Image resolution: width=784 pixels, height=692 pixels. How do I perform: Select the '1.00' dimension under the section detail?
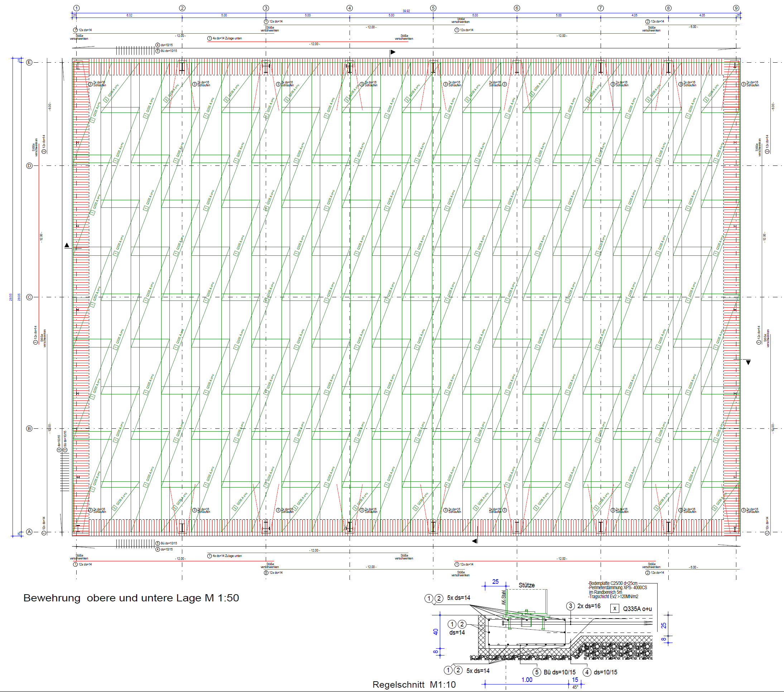(526, 680)
